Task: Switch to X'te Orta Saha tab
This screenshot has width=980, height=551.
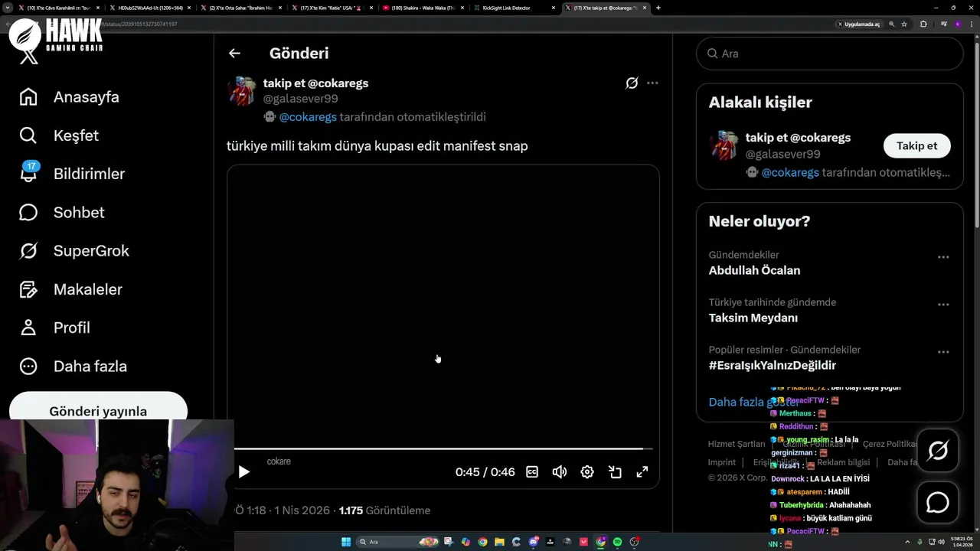Action: point(240,8)
